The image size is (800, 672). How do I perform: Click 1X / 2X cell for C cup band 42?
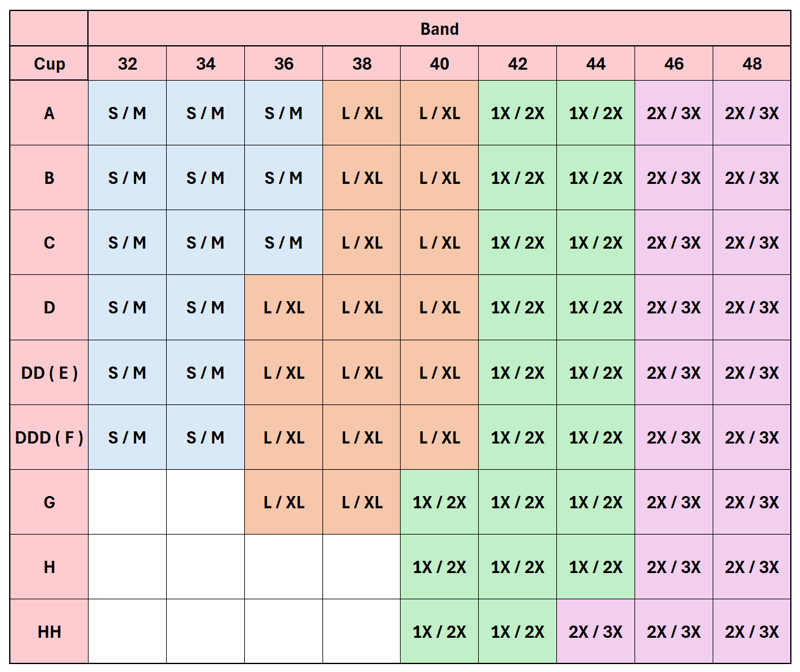(517, 243)
